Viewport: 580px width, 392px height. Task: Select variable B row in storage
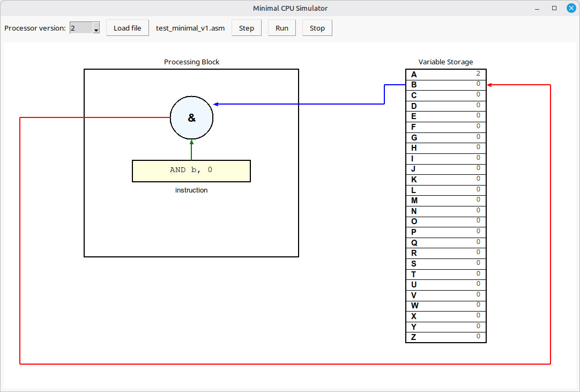point(446,85)
